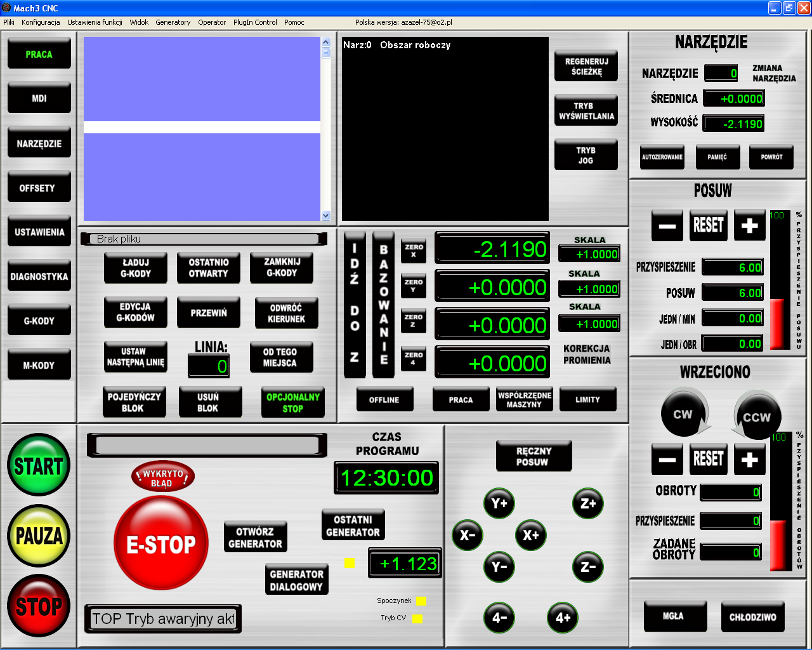
Task: Click OTWÓRZ GENERATOR button
Action: (255, 537)
